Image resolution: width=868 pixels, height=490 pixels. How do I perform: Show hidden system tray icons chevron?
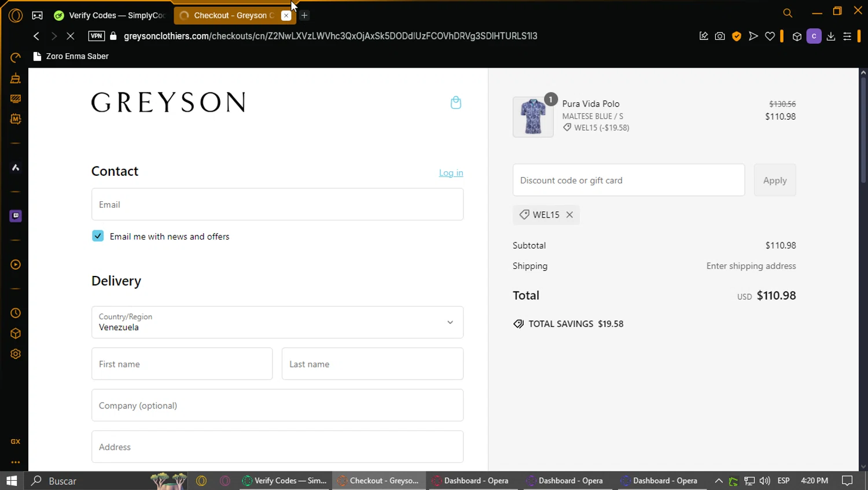click(719, 481)
